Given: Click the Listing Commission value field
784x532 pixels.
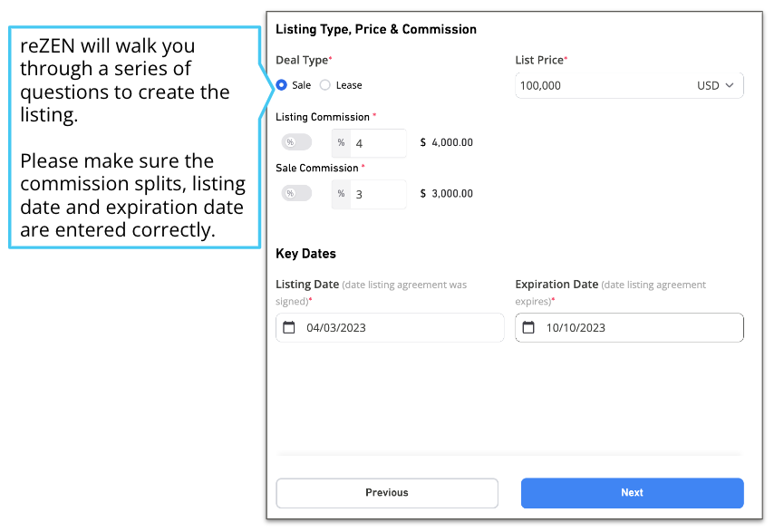Looking at the screenshot, I should pos(378,143).
